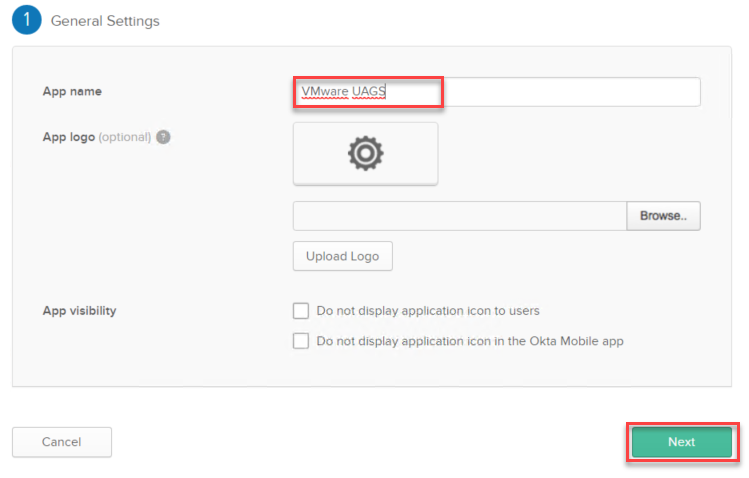The width and height of the screenshot is (749, 478).
Task: Tick the Okta Mobile app hide-icon checkbox
Action: coord(301,341)
